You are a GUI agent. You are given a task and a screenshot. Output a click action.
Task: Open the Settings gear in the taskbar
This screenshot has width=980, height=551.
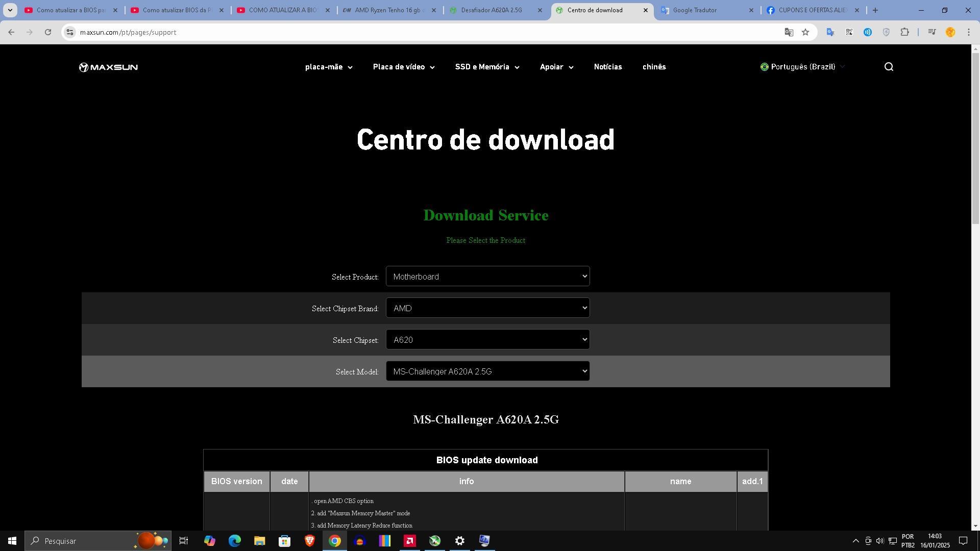pyautogui.click(x=459, y=541)
